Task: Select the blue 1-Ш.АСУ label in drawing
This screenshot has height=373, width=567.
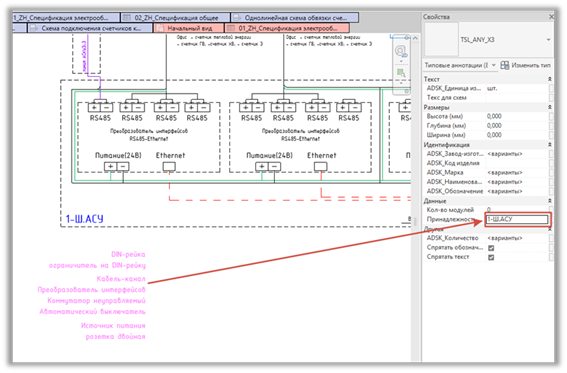Action: point(85,219)
